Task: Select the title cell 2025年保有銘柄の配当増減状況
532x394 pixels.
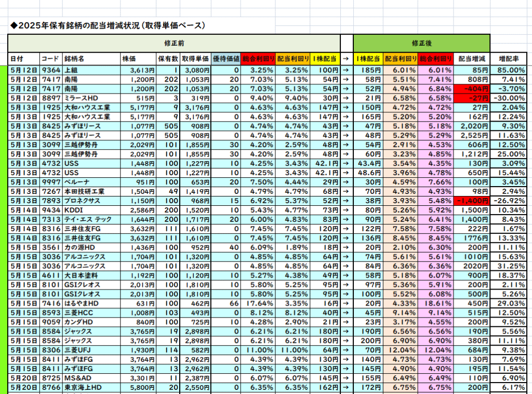Action: coord(108,25)
